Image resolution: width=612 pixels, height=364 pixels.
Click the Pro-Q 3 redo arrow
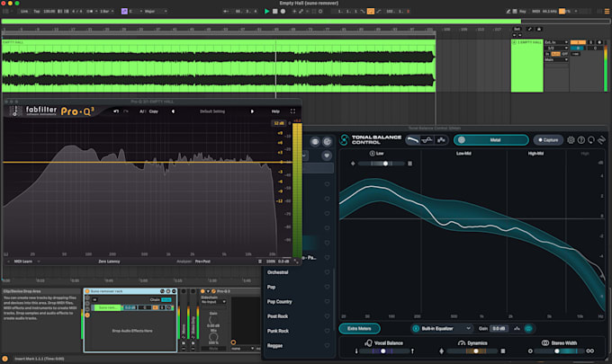pyautogui.click(x=126, y=111)
